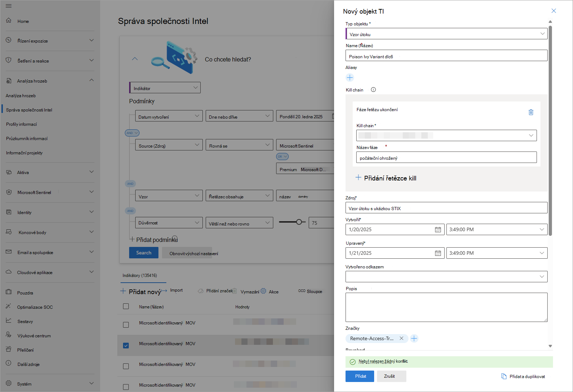Adjust the Důvěrnost confidence slider handle
573x392 pixels.
[299, 222]
